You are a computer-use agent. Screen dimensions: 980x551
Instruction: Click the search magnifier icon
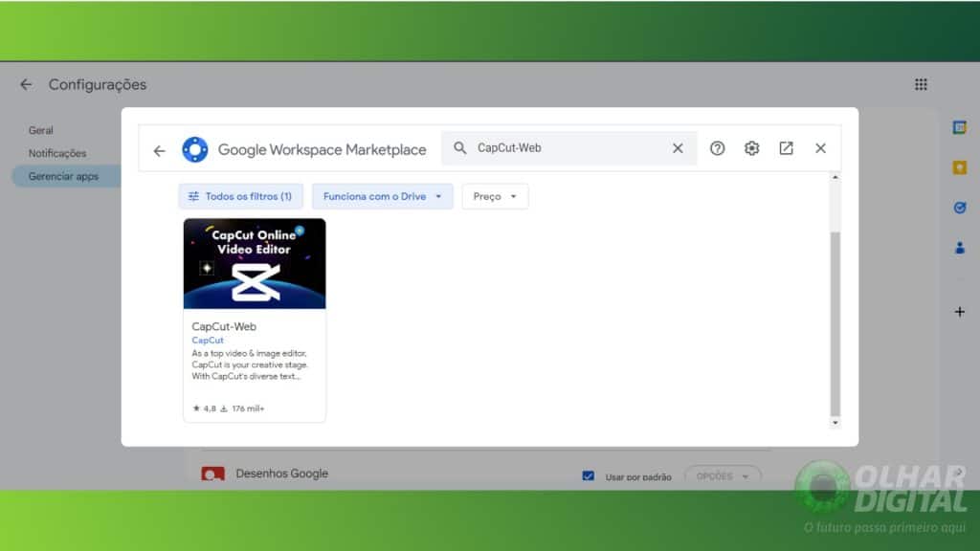(x=460, y=148)
